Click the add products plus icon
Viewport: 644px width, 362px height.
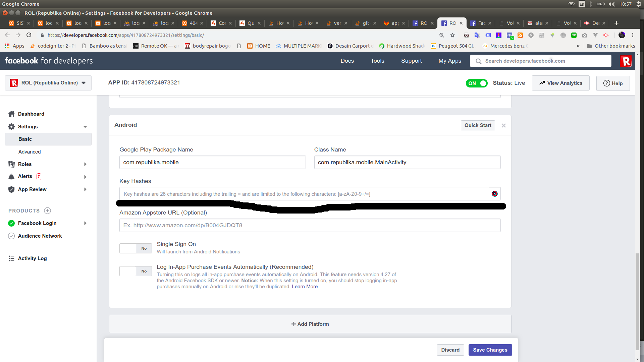48,211
